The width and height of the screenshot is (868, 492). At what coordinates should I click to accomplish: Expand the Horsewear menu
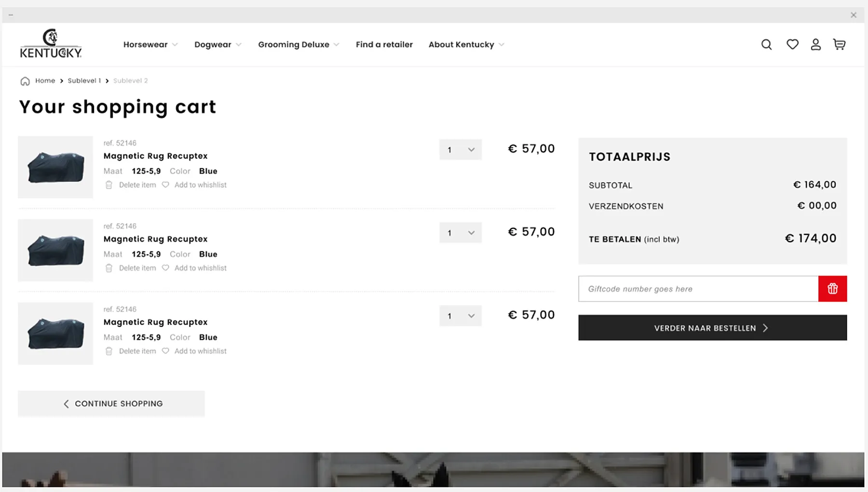[150, 44]
